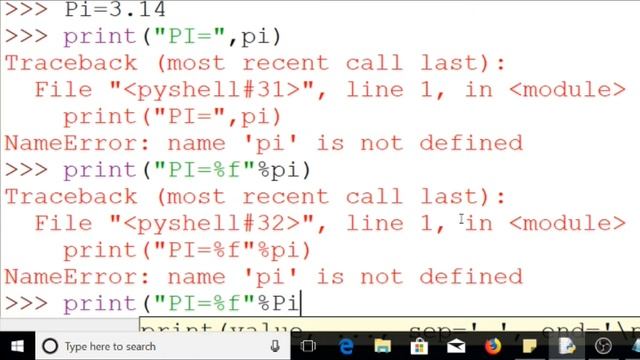Launch Microsoft Edge from the taskbar
Screen dimensions: 640x360
point(346,346)
